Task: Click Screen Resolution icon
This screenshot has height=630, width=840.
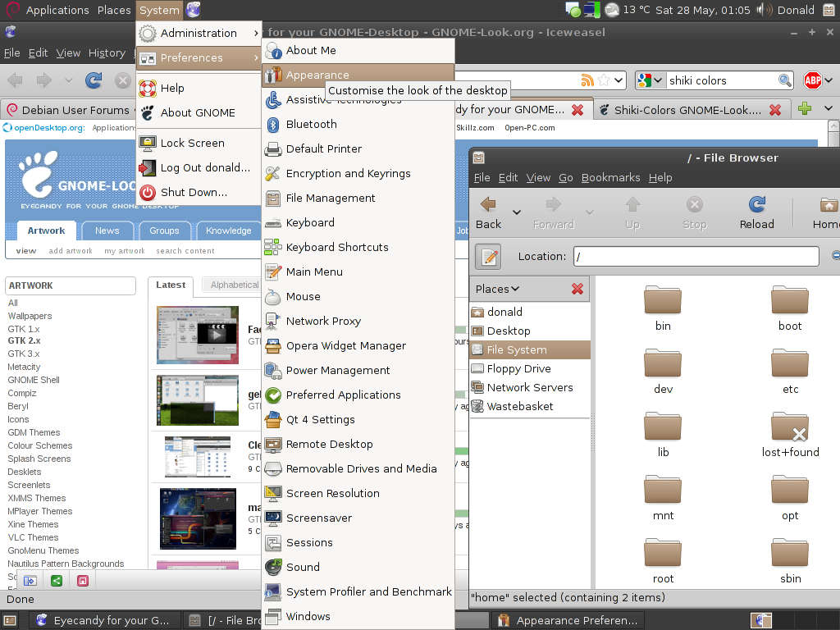Action: 273,494
